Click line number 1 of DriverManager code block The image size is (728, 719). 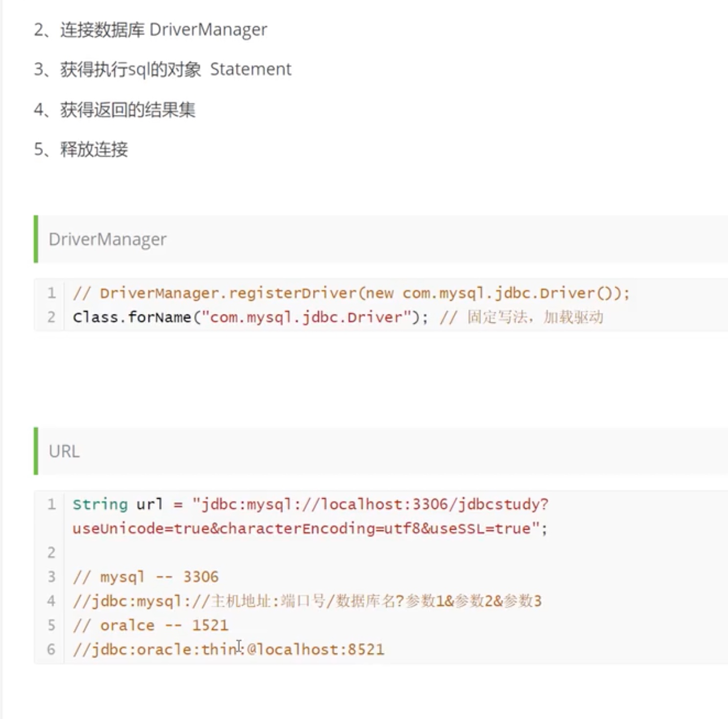pos(51,293)
